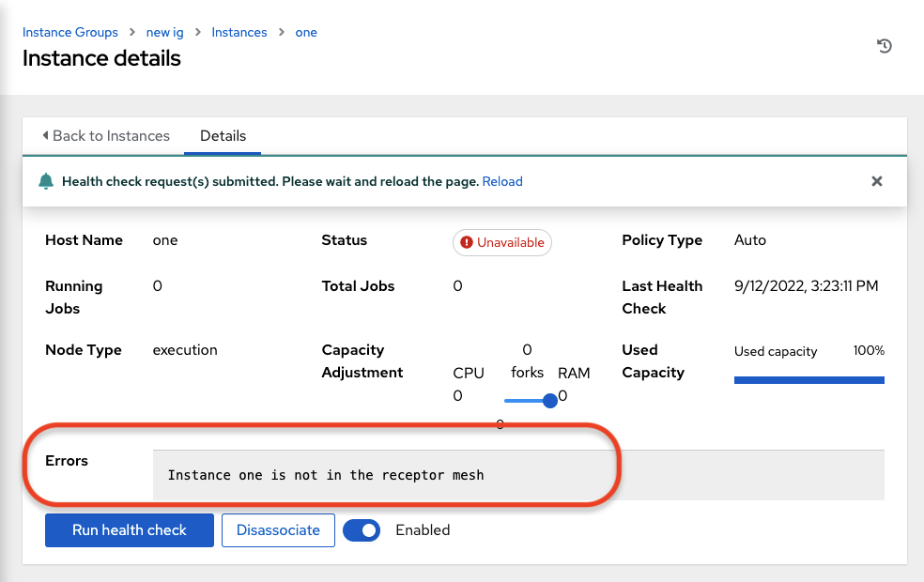Select the Details tab

pos(223,136)
